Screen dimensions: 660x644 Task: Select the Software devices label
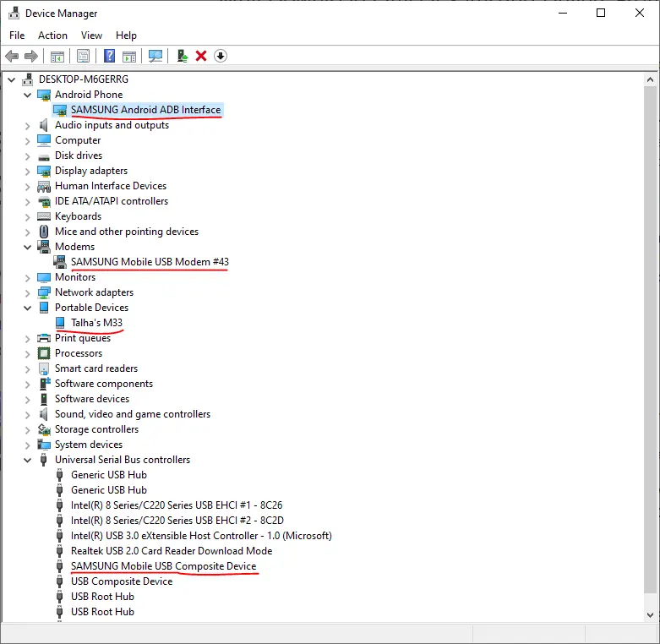92,399
